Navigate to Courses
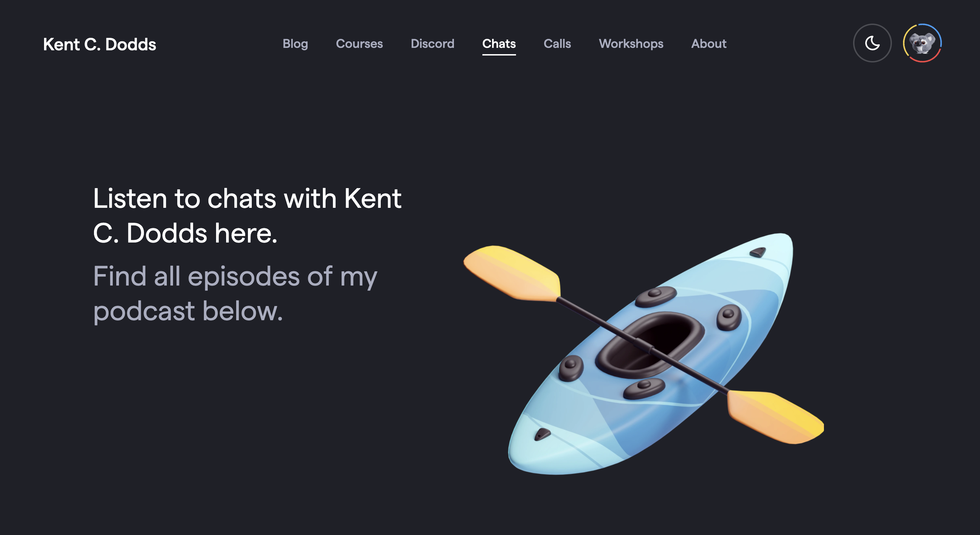 tap(359, 44)
